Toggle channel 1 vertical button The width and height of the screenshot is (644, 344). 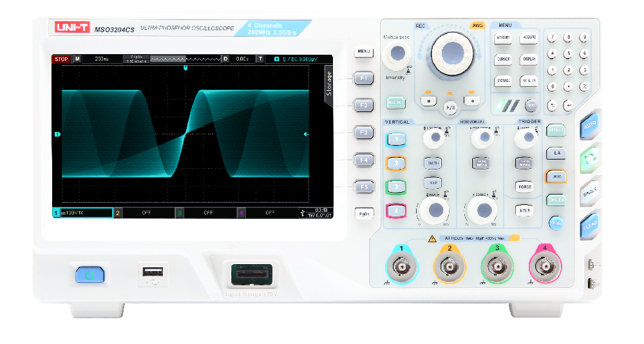pyautogui.click(x=396, y=140)
